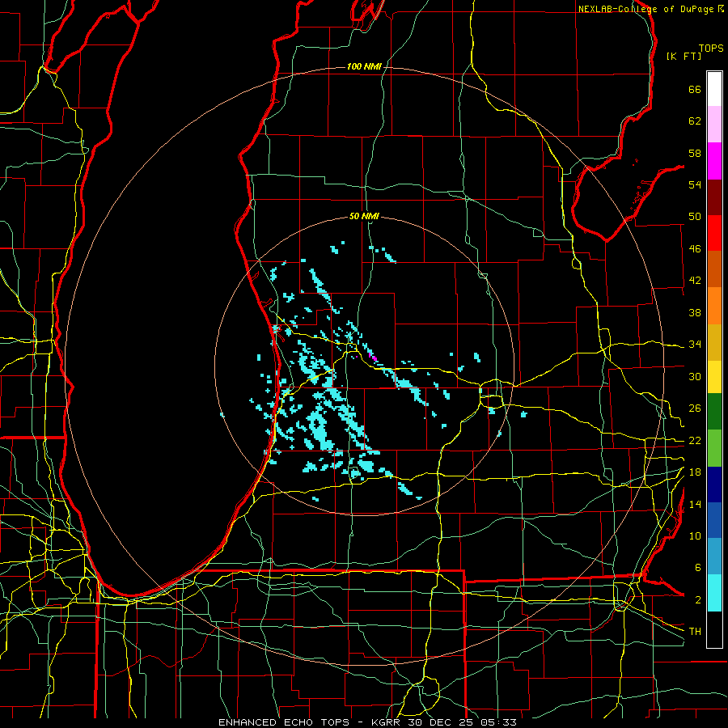Click the '14' legend label
This screenshot has height=728, width=728.
pos(695,504)
